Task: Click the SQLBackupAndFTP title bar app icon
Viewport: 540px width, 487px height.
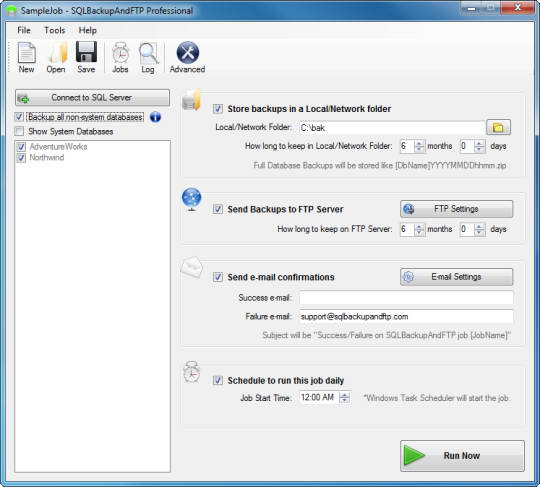Action: (x=12, y=11)
